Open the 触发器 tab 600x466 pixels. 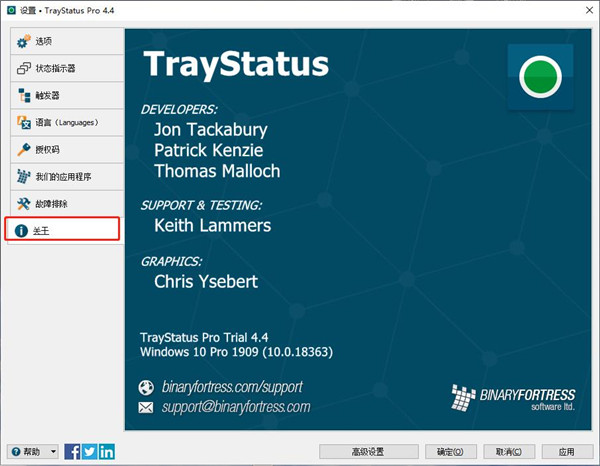67,95
